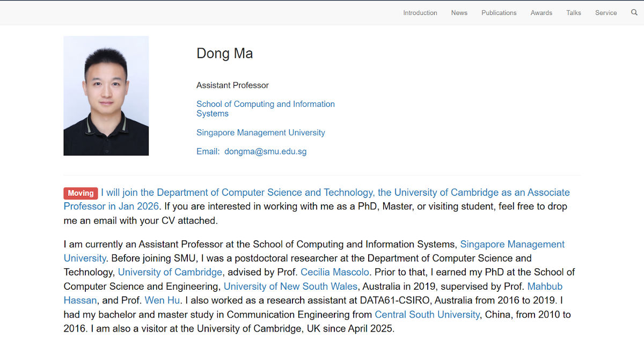
Task: Open Cecilia Mascolo's link
Action: click(335, 272)
